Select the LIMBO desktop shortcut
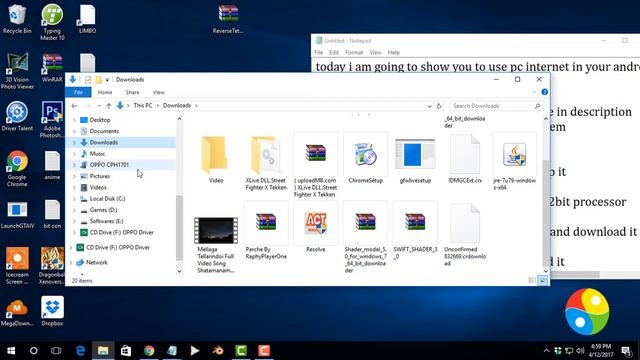The image size is (640, 360). click(x=87, y=19)
